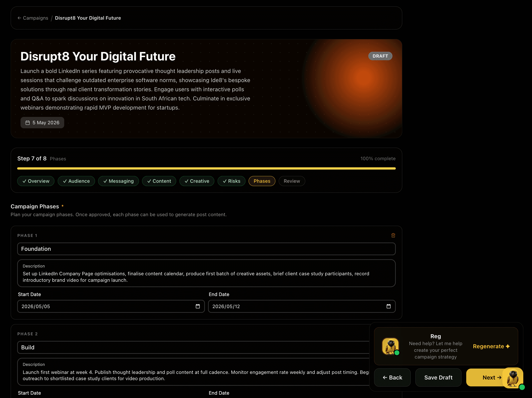Click the Phase 1 Start Date field 2026/05/05
The image size is (532, 398).
111,306
